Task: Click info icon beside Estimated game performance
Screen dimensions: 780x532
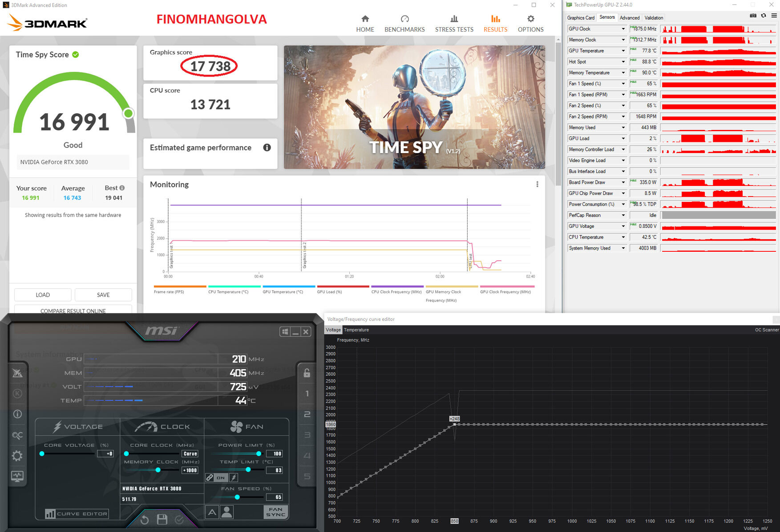Action: tap(267, 148)
